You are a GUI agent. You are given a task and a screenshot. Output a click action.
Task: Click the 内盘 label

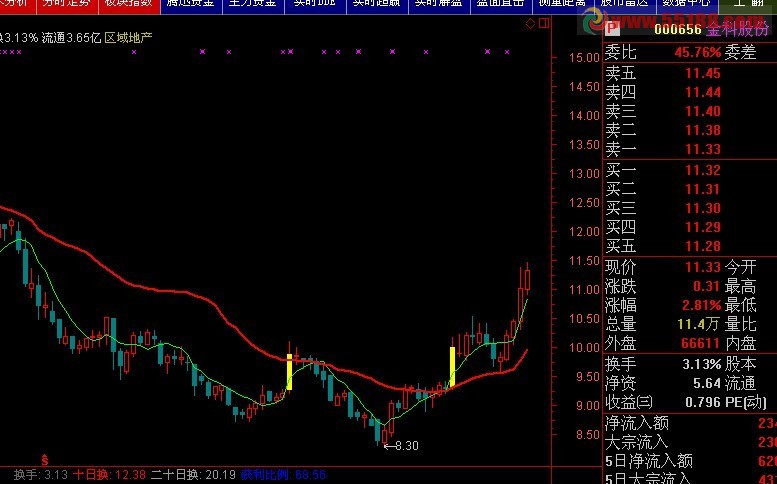pyautogui.click(x=741, y=343)
